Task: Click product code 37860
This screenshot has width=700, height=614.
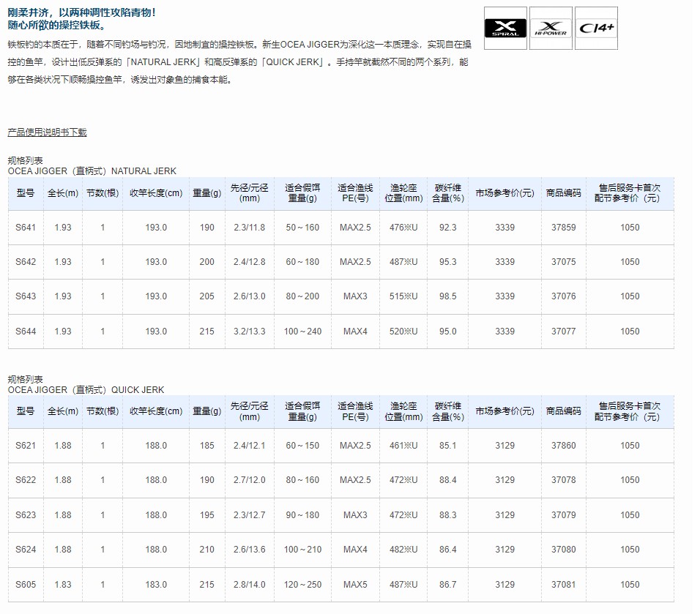Action: (x=563, y=446)
